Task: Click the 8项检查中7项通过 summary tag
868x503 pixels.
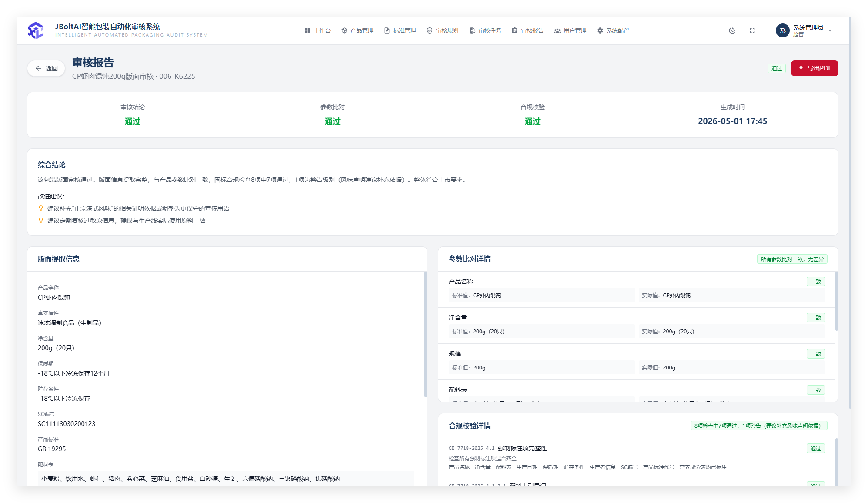Action: pyautogui.click(x=759, y=426)
